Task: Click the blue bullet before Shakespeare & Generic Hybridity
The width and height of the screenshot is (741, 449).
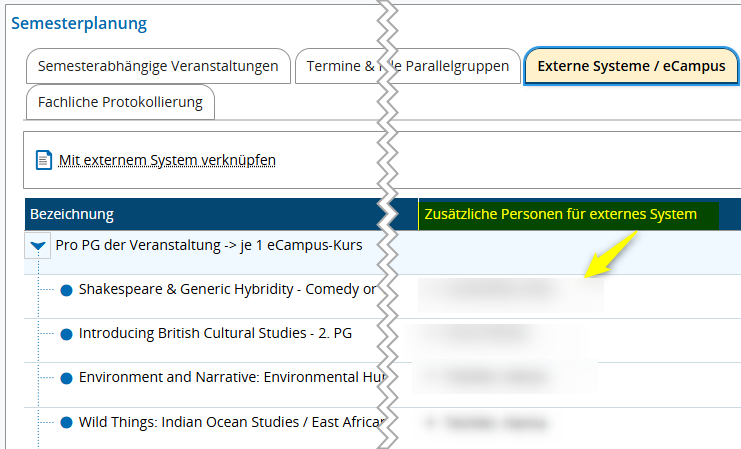Action: click(67, 290)
